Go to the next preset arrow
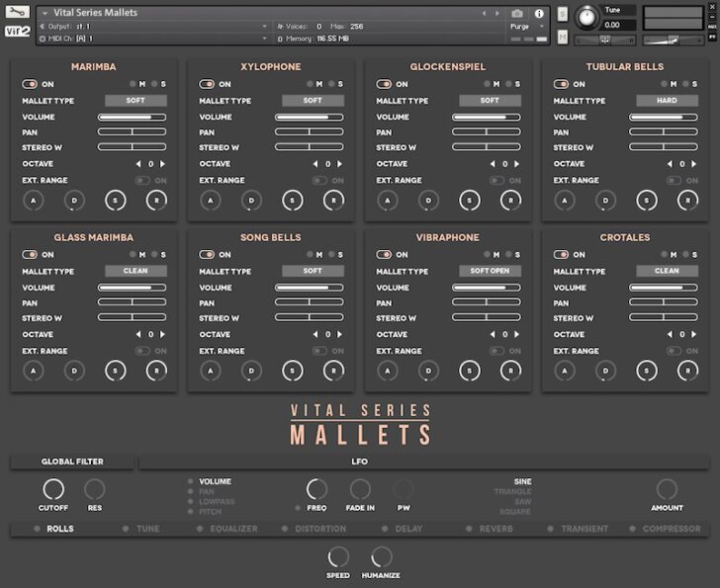720x588 pixels. (496, 13)
